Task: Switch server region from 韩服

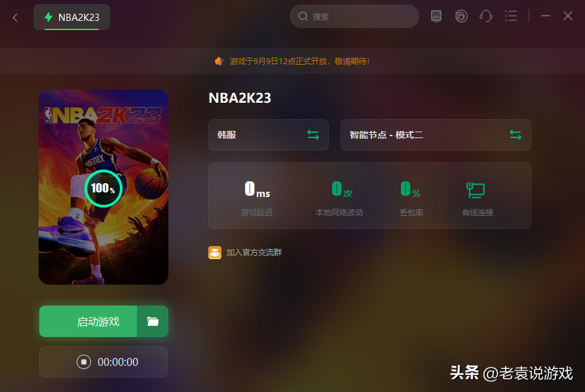Action: 268,135
